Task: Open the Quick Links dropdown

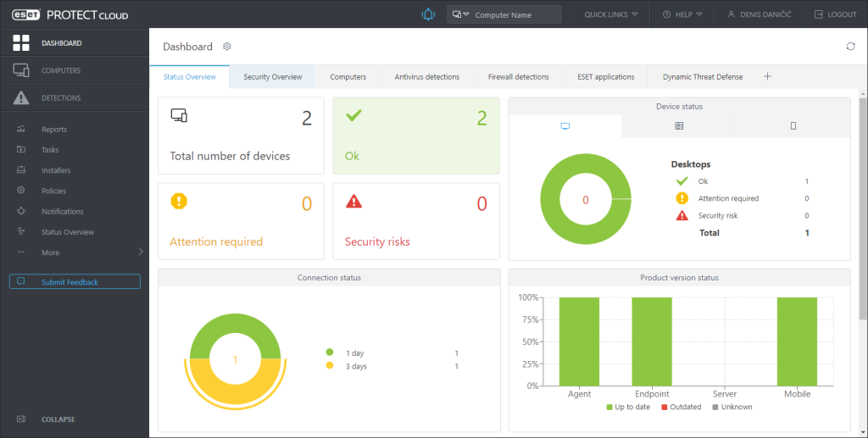Action: click(611, 14)
